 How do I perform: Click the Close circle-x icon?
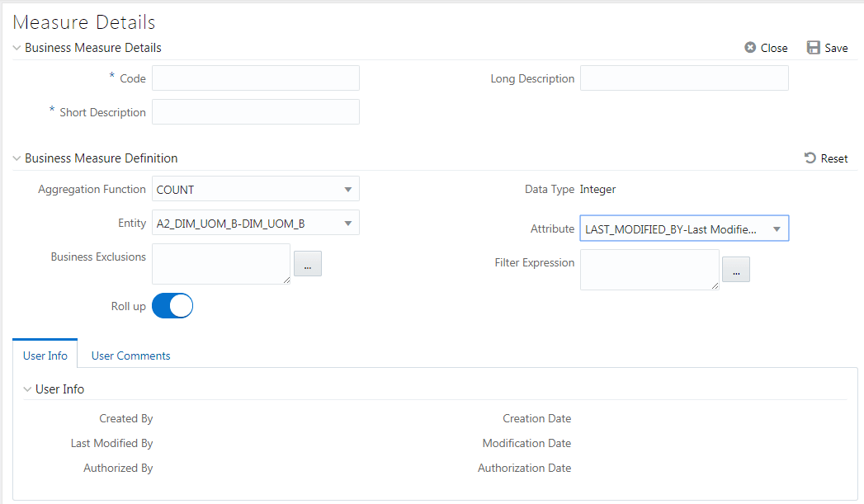coord(750,47)
